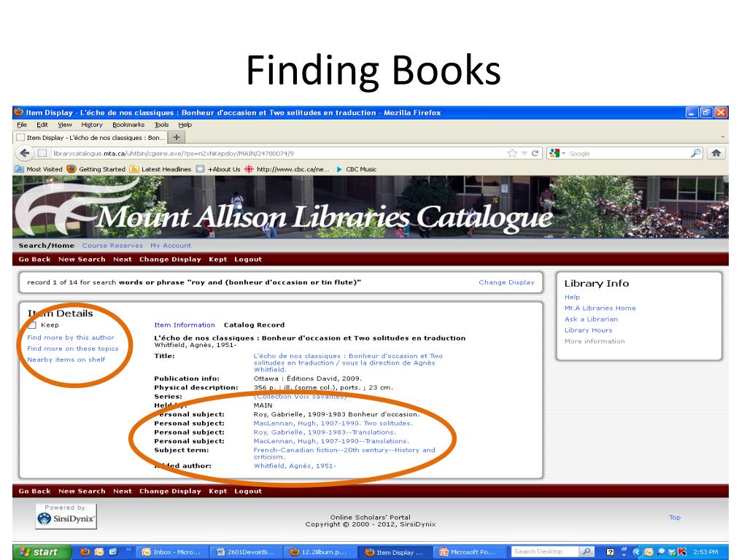Open the Edit menu

point(42,125)
